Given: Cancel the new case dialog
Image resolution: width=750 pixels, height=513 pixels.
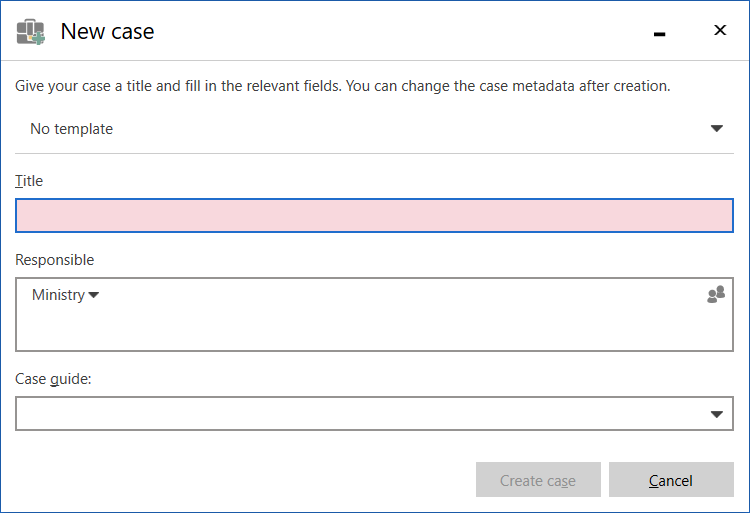Looking at the screenshot, I should tap(671, 480).
